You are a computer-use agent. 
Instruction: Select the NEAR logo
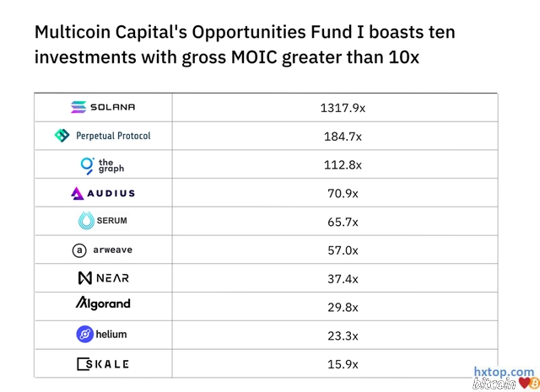[x=103, y=278]
